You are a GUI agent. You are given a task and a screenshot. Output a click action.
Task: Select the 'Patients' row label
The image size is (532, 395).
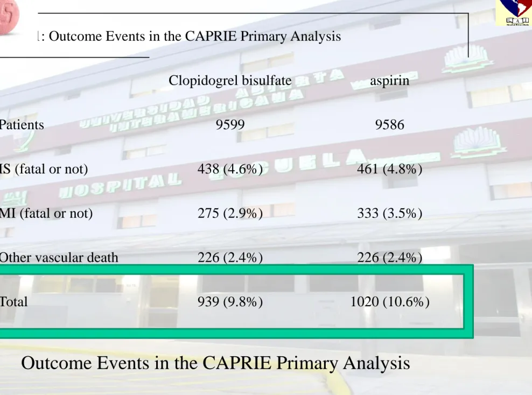[22, 125]
